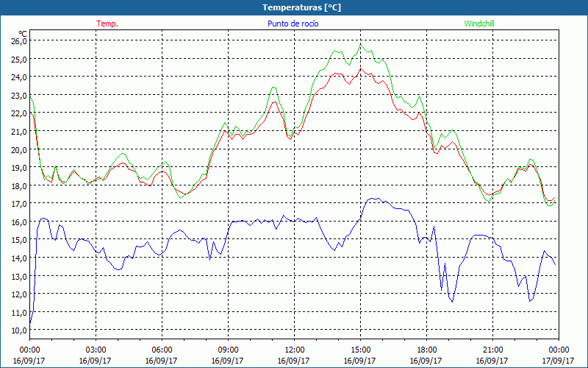This screenshot has width=588, height=368.
Task: Click the 06:00 time axis label
Action: [x=162, y=350]
